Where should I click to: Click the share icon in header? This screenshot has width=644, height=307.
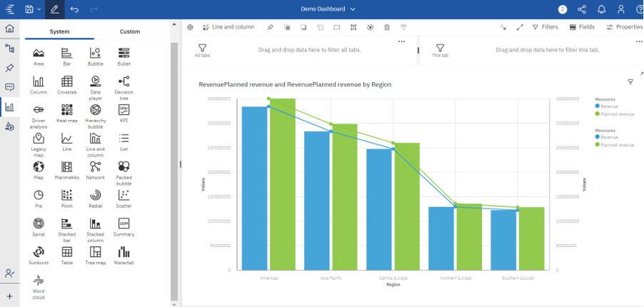[x=582, y=9]
